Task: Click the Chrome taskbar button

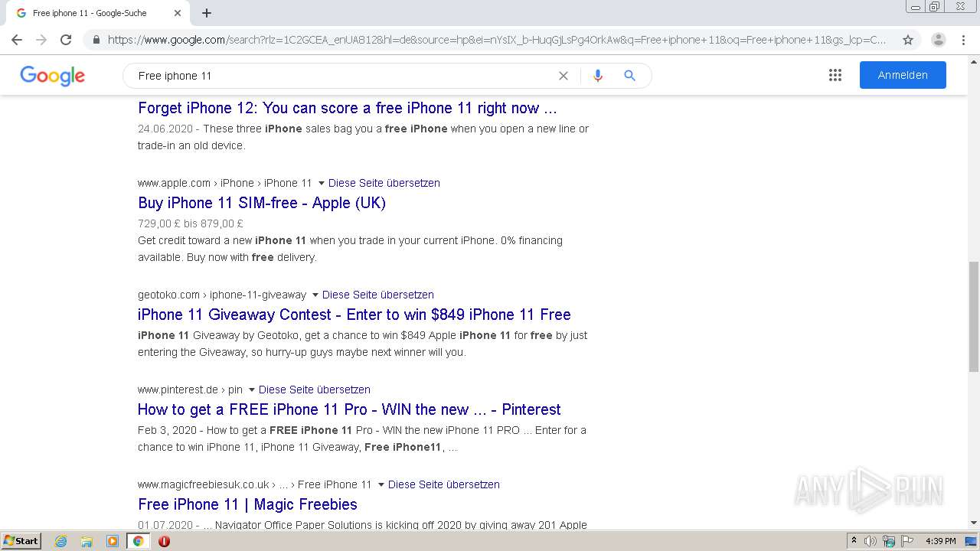Action: [x=139, y=541]
